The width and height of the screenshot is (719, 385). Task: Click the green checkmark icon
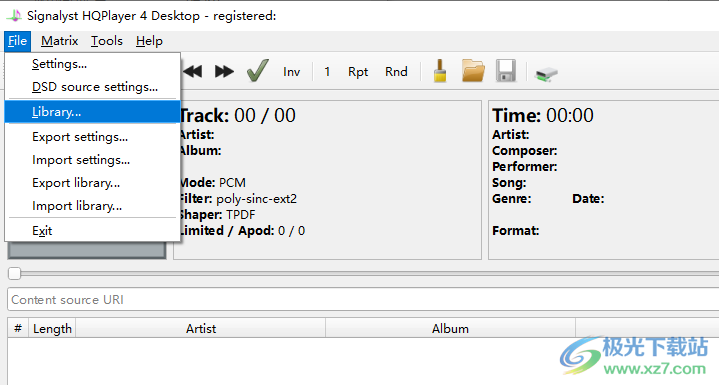click(x=257, y=71)
